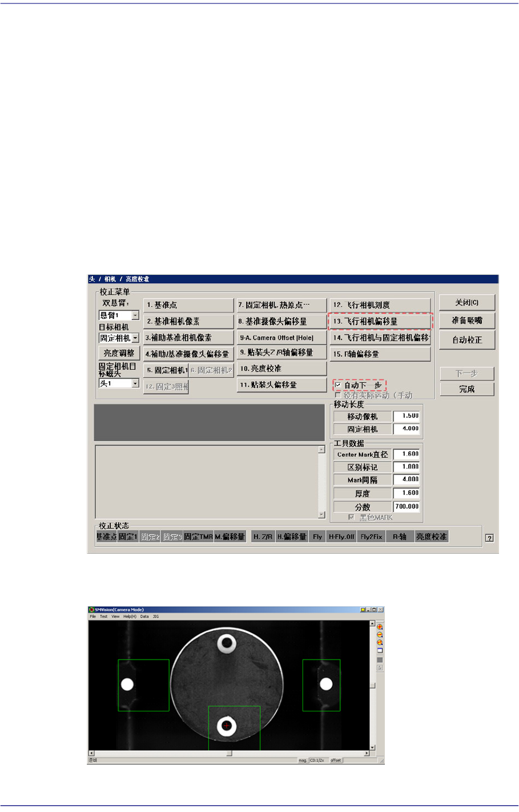Open the 悬臂1 dropdown
The height and width of the screenshot is (812, 519).
coord(135,315)
